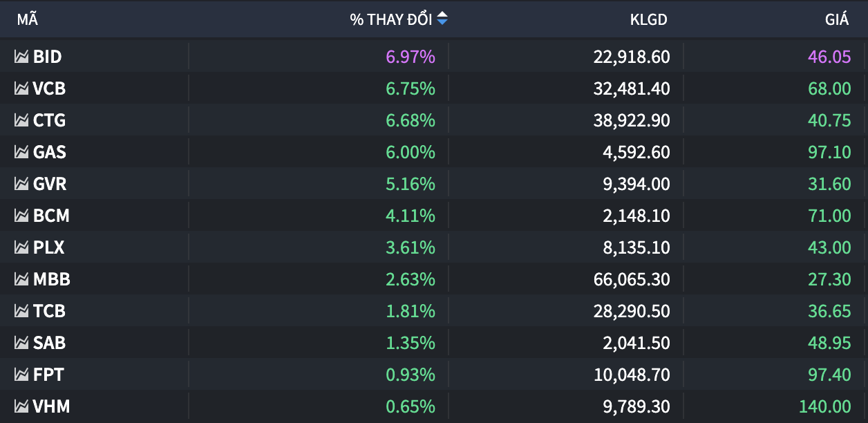Click MBB trading volume 66,065.30
This screenshot has width=868, height=423.
click(631, 279)
